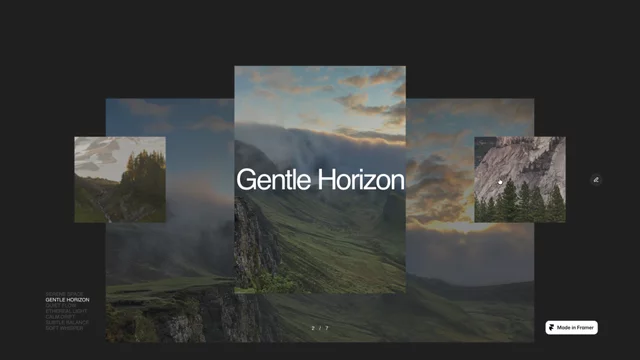Choose Calm Drift from the slide list
The height and width of the screenshot is (360, 640).
coord(60,317)
